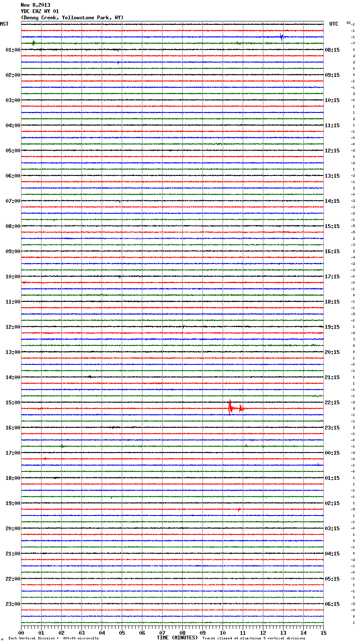Image resolution: width=357 pixels, height=644 pixels.
Task: Click the "DC" offset column header
Action: pos(349,23)
